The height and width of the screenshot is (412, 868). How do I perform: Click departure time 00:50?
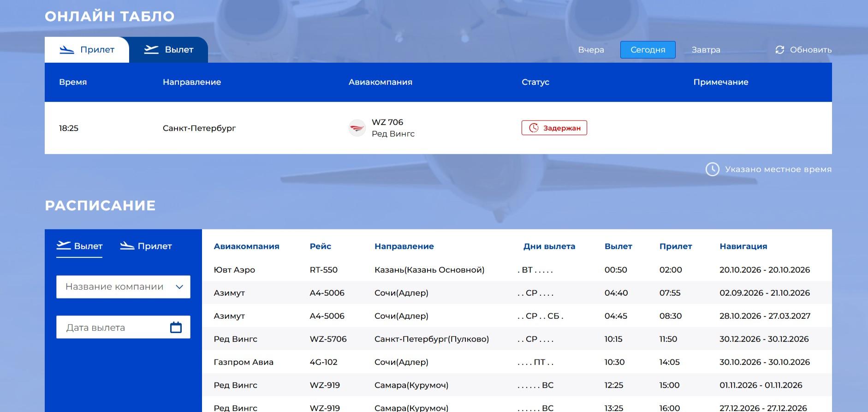[616, 270]
